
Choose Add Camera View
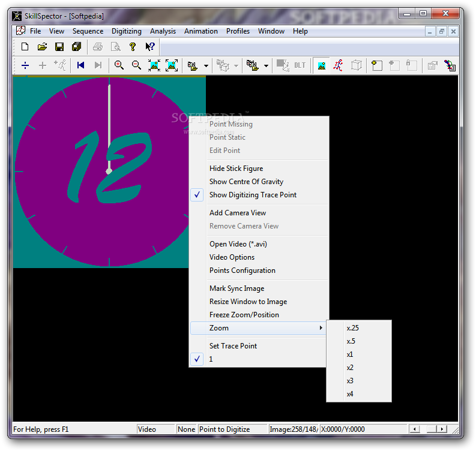[x=259, y=213]
